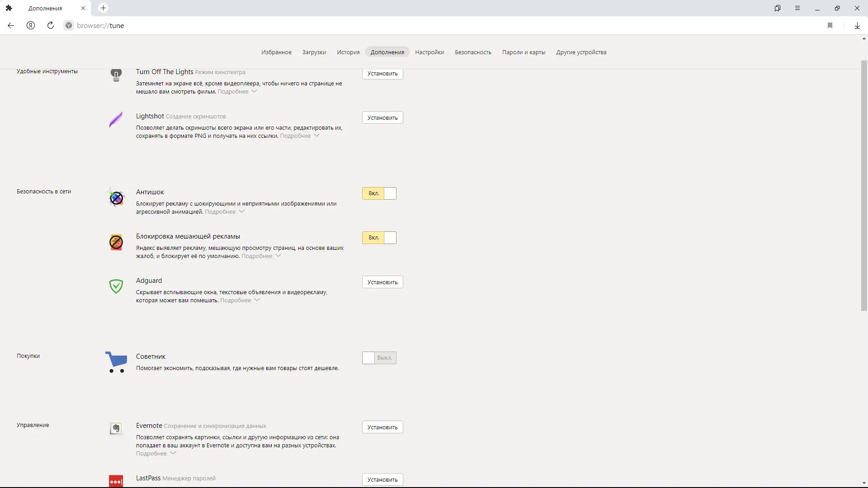Switch to the Настройки tab

[x=429, y=52]
